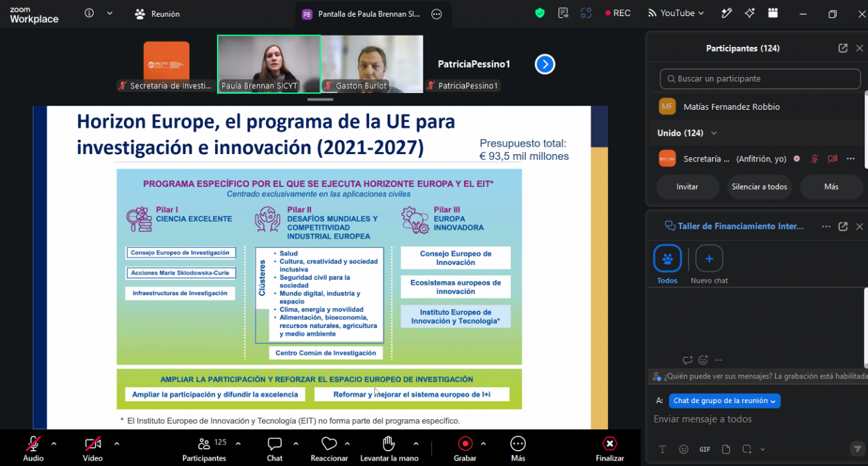Open the Reunión tab in the top bar
This screenshot has height=466, width=868.
tap(157, 13)
